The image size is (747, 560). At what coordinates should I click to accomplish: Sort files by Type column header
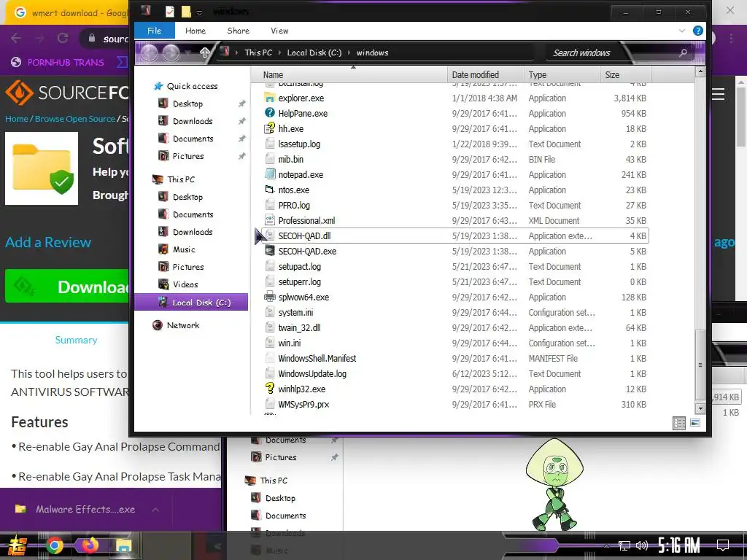[x=562, y=75]
